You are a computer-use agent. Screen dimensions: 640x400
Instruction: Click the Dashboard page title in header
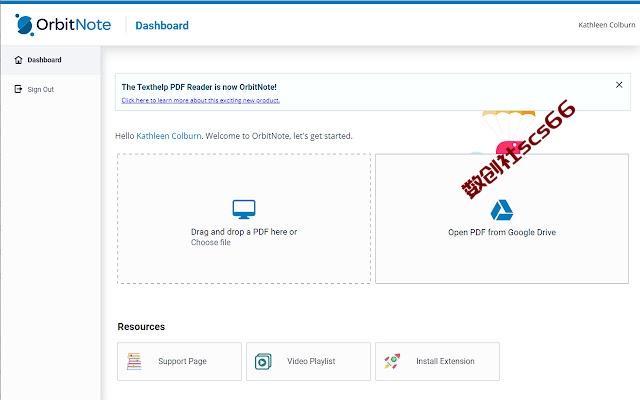pos(162,25)
